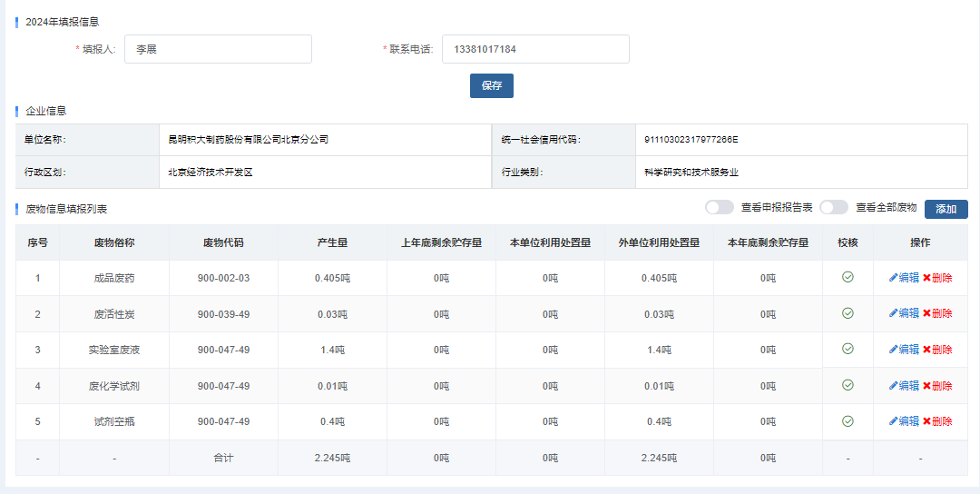This screenshot has height=494, width=980.
Task: Click verification check icon for 试剂空瓶 row
Action: click(848, 421)
